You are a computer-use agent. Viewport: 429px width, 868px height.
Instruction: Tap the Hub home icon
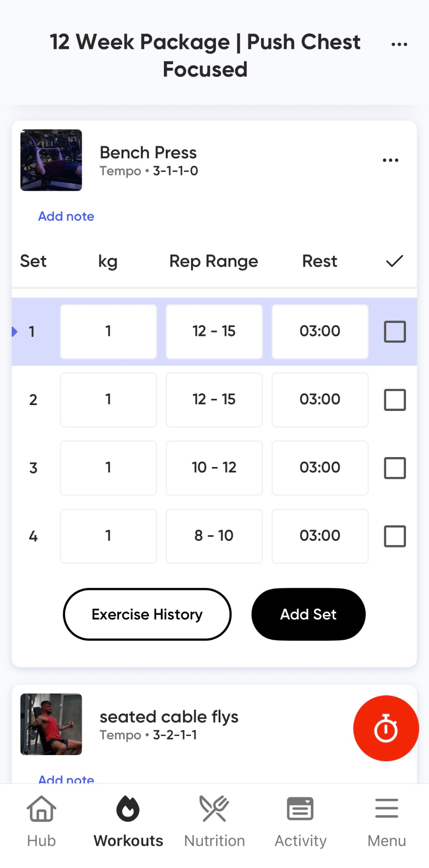tap(41, 809)
